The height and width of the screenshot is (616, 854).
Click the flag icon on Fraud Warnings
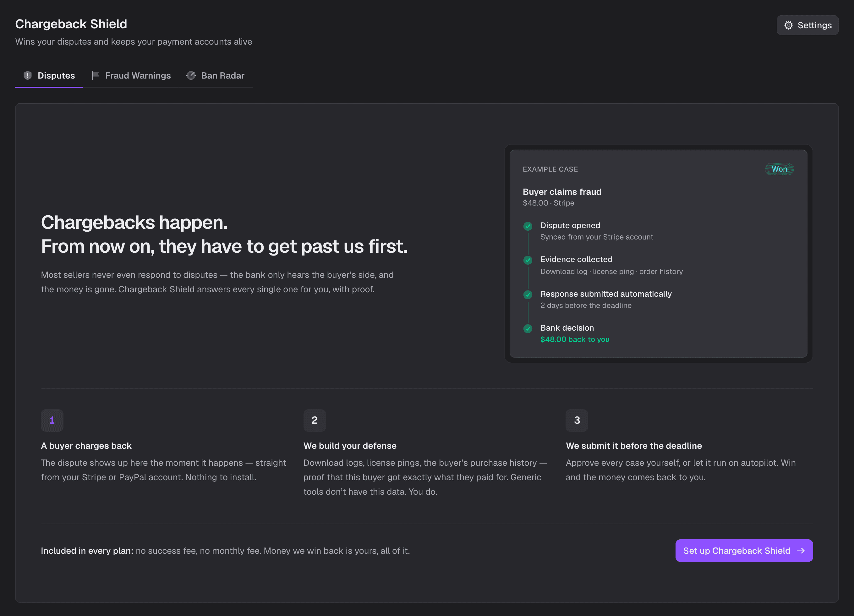tap(95, 75)
